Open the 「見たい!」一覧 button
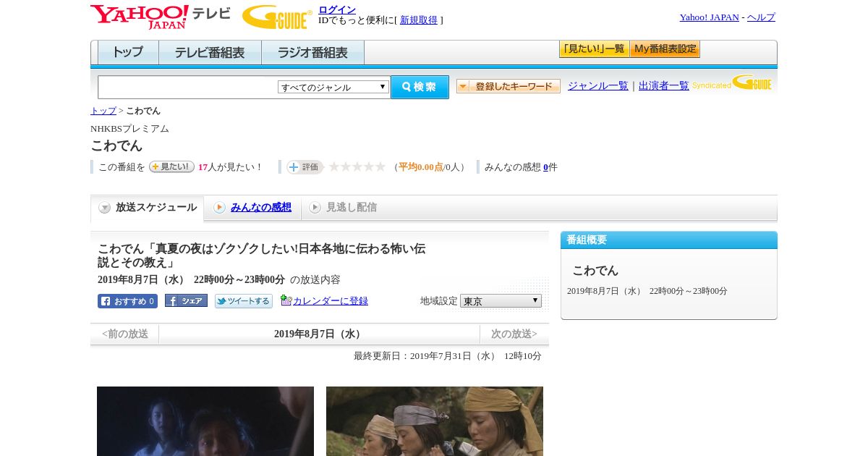 tap(594, 49)
